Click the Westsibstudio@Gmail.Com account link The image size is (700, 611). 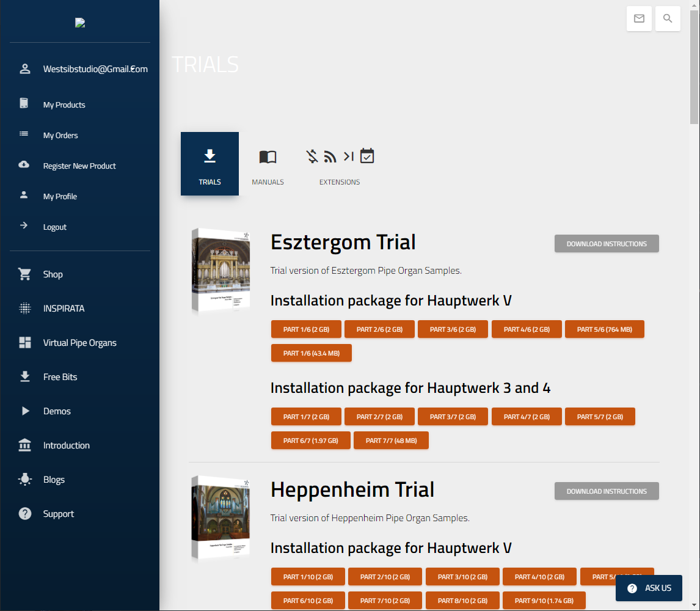click(95, 69)
